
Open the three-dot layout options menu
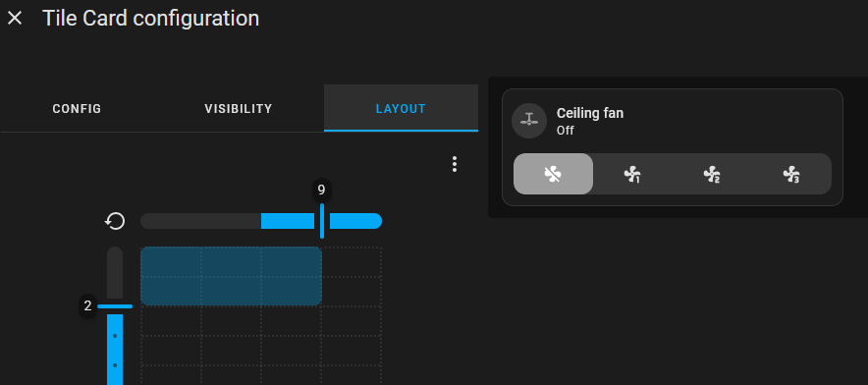tap(455, 164)
